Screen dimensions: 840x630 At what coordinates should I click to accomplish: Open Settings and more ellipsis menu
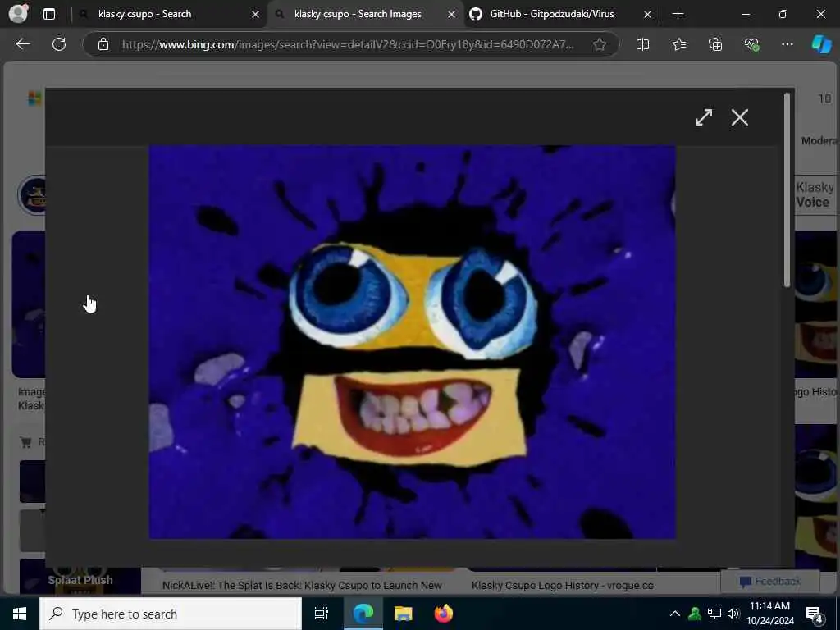pyautogui.click(x=787, y=44)
